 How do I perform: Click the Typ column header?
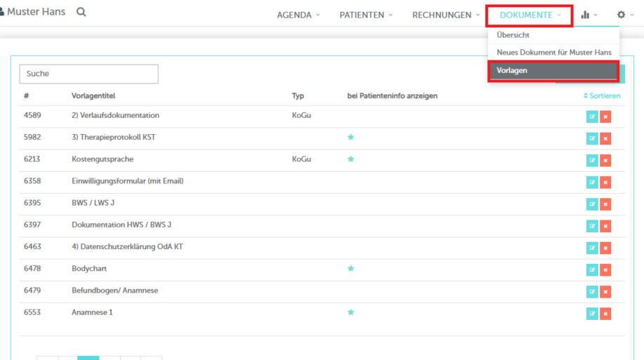point(298,95)
